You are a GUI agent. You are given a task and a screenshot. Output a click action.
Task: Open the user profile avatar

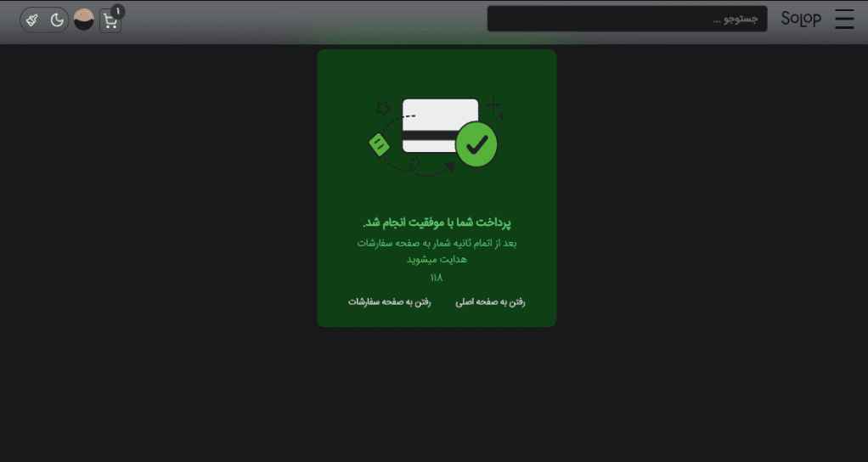tap(83, 20)
